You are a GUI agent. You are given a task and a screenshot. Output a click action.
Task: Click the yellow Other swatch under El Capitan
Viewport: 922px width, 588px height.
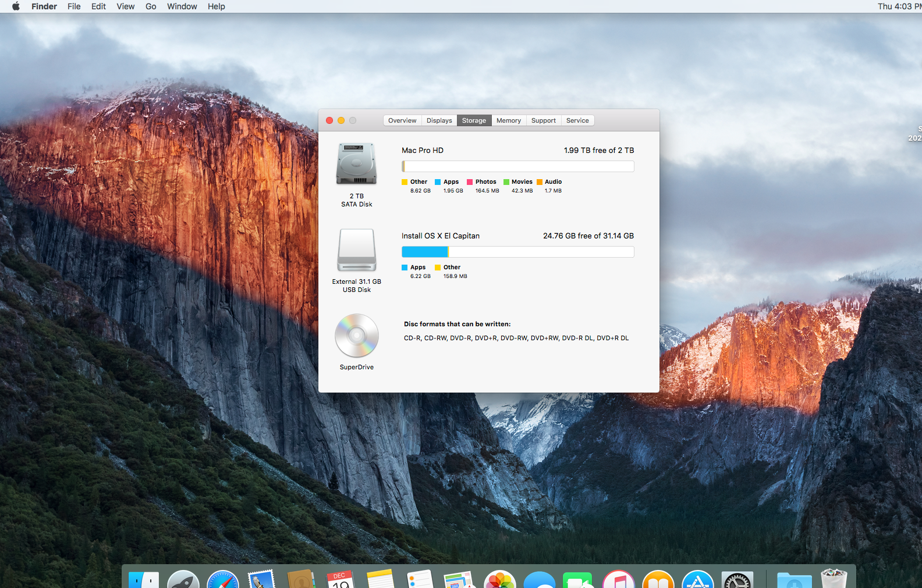point(438,268)
